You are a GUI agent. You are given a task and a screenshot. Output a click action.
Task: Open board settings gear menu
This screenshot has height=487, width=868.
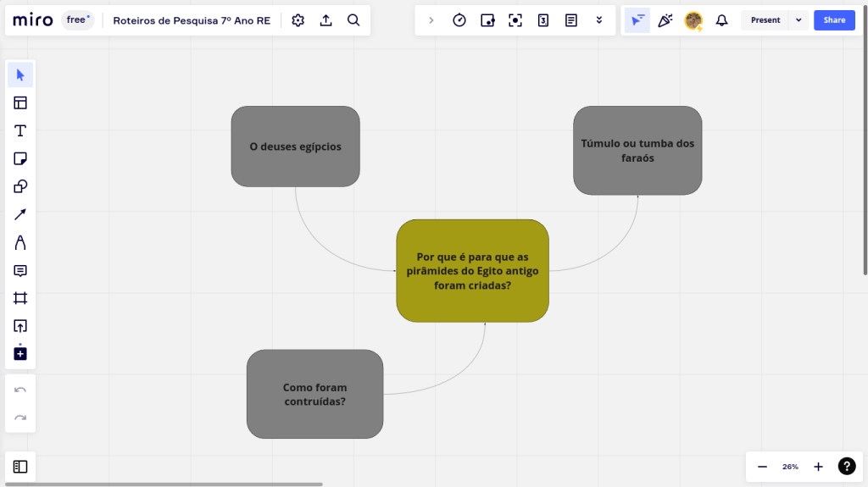point(298,20)
